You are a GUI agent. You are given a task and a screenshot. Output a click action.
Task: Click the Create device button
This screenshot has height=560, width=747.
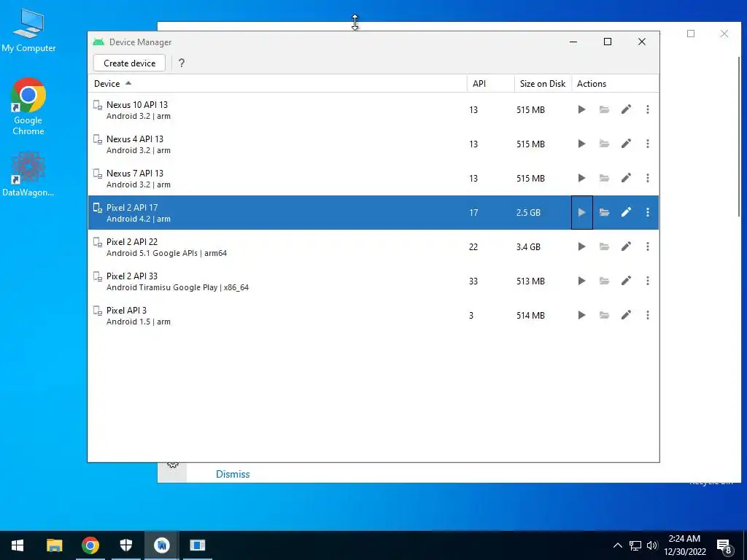129,63
